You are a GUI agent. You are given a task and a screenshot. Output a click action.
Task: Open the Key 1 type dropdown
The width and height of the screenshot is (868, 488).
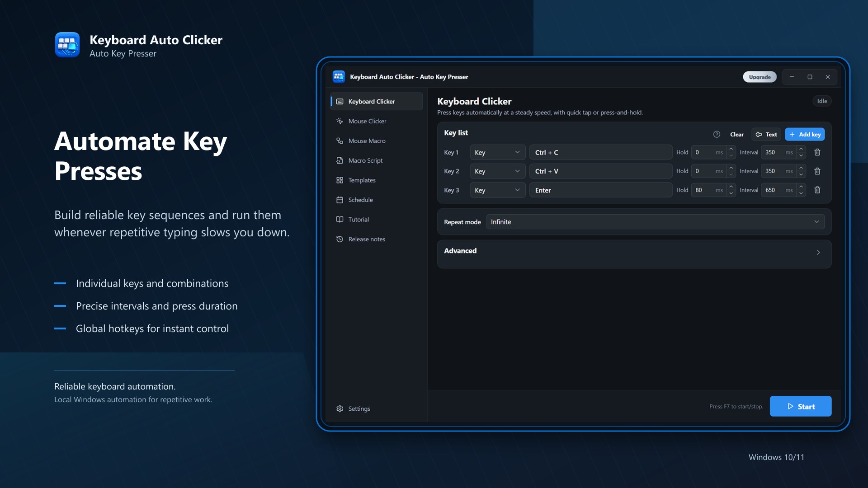498,152
